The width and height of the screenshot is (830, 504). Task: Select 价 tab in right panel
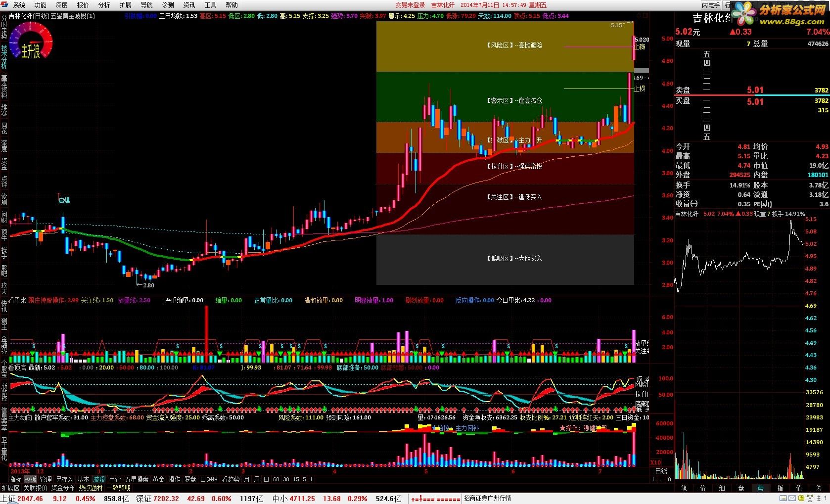pos(703,488)
